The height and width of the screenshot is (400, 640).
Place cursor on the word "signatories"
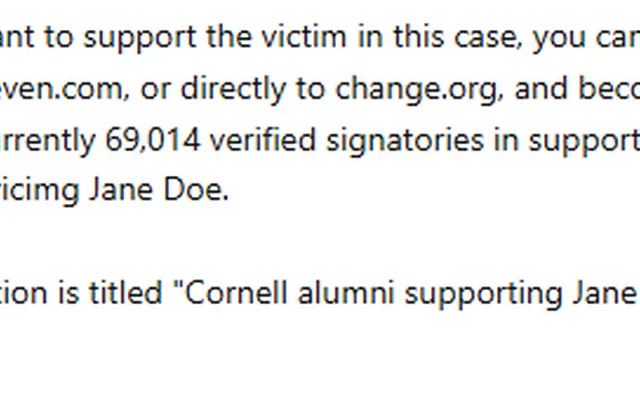pyautogui.click(x=405, y=142)
